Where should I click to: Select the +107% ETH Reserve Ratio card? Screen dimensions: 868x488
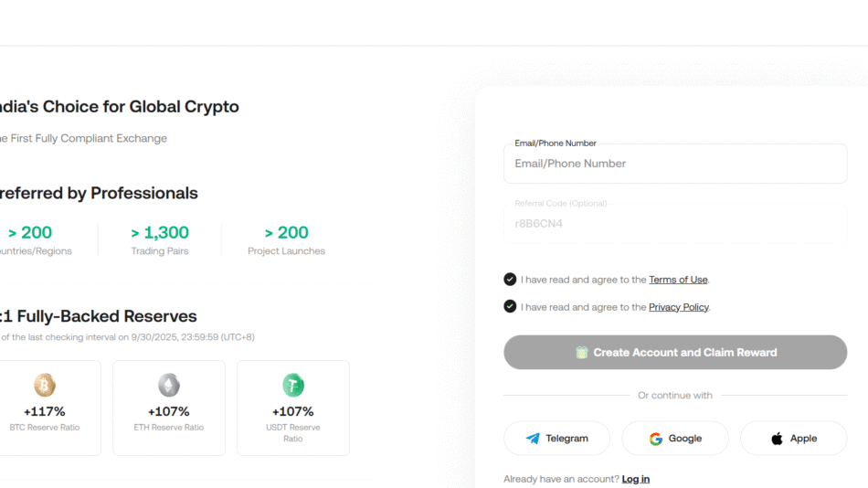tap(169, 408)
